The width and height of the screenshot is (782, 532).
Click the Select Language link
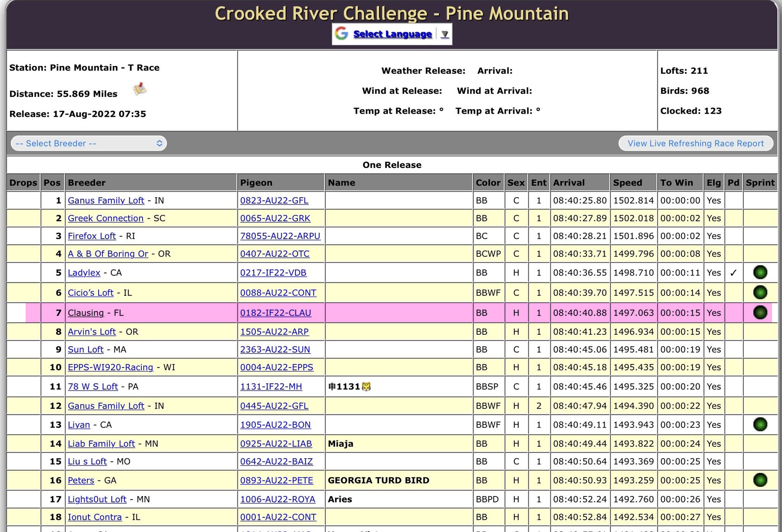point(392,34)
